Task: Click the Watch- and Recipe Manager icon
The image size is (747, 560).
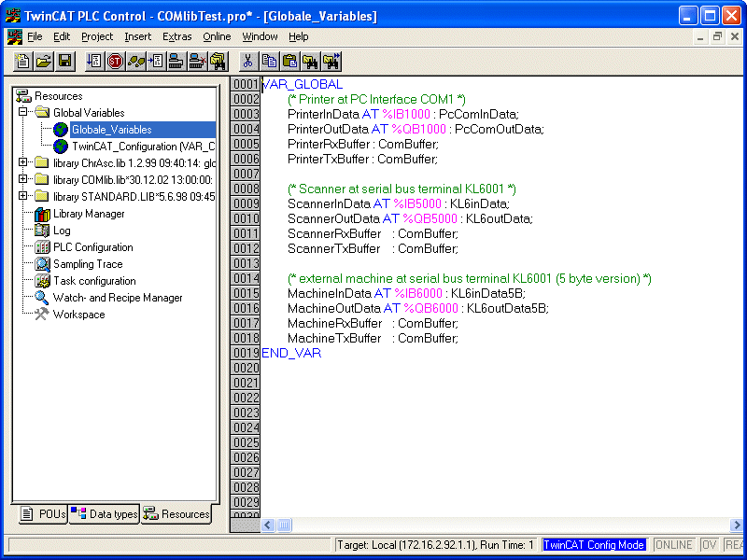Action: [x=42, y=298]
